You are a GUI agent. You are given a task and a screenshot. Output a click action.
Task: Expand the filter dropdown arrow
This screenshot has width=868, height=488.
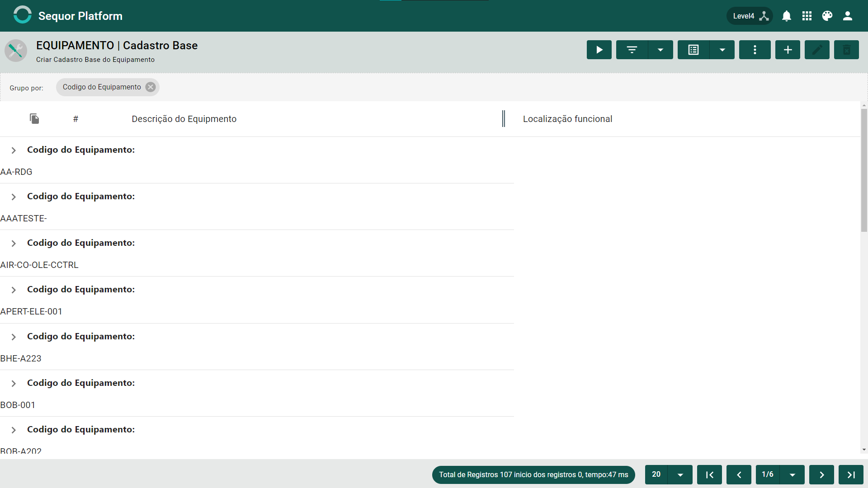point(660,50)
